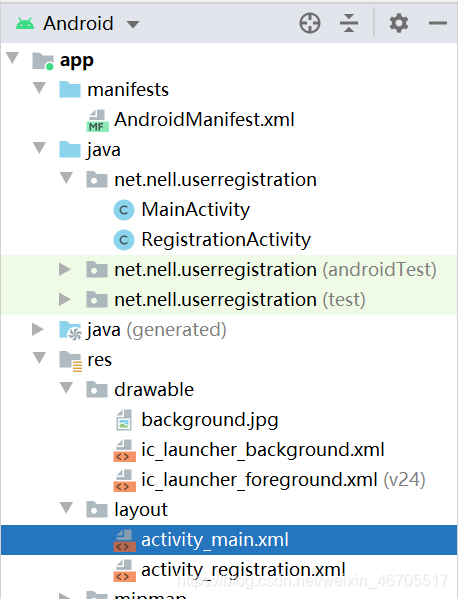Select the java (generated) label

point(157,330)
